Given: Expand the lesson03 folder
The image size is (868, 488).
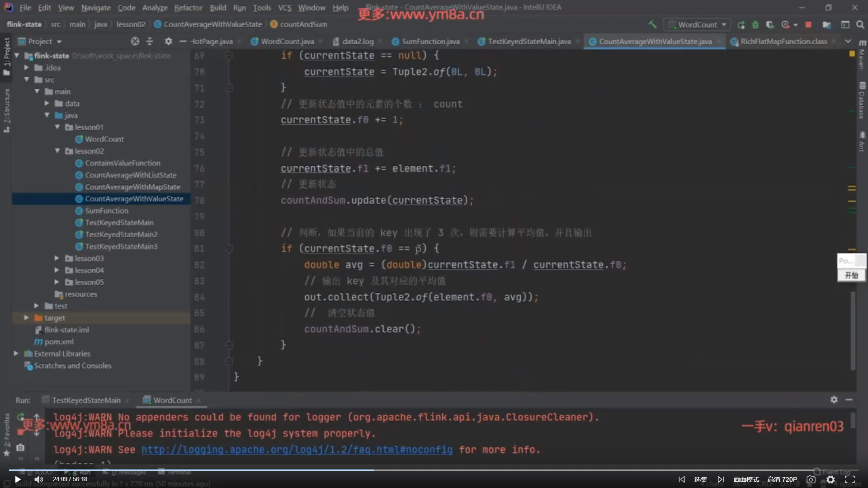Looking at the screenshot, I should pyautogui.click(x=57, y=258).
